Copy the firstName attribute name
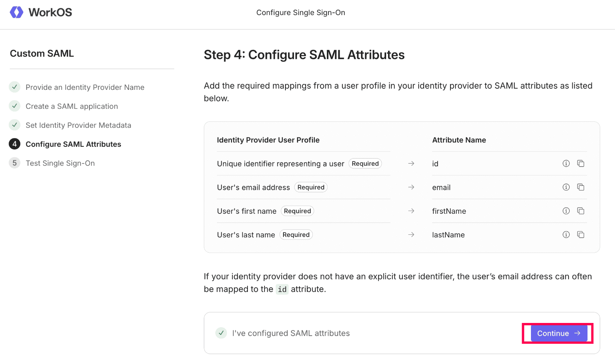615x364 pixels. [581, 211]
